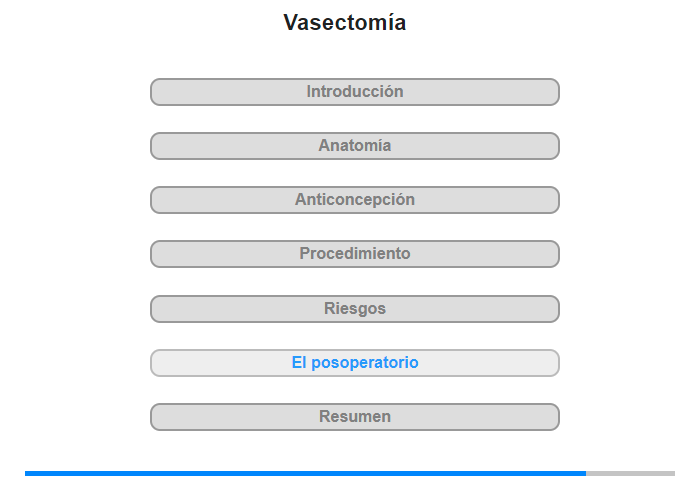Select the Anatomía button

point(354,146)
